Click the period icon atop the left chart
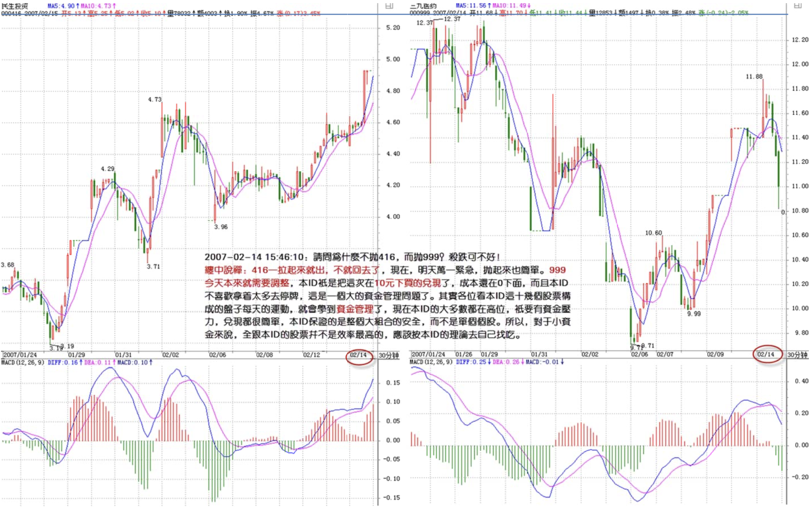This screenshot has height=508, width=812. pos(389,6)
